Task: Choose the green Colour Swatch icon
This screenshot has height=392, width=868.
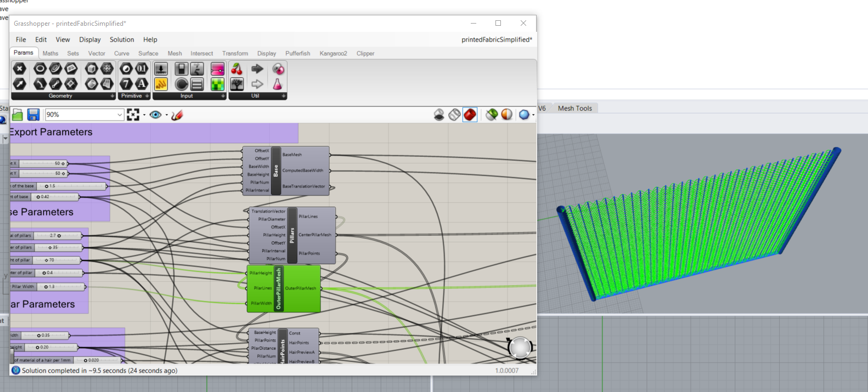Action: pos(218,84)
